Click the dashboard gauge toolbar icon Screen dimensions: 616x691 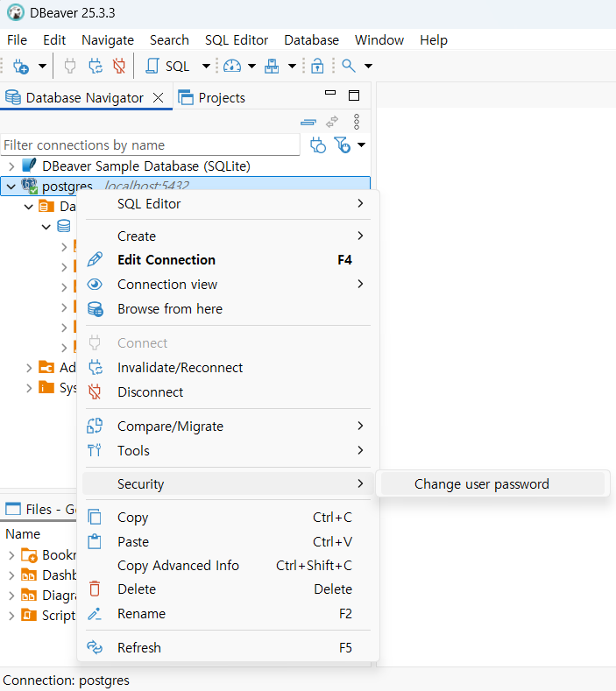tap(232, 67)
